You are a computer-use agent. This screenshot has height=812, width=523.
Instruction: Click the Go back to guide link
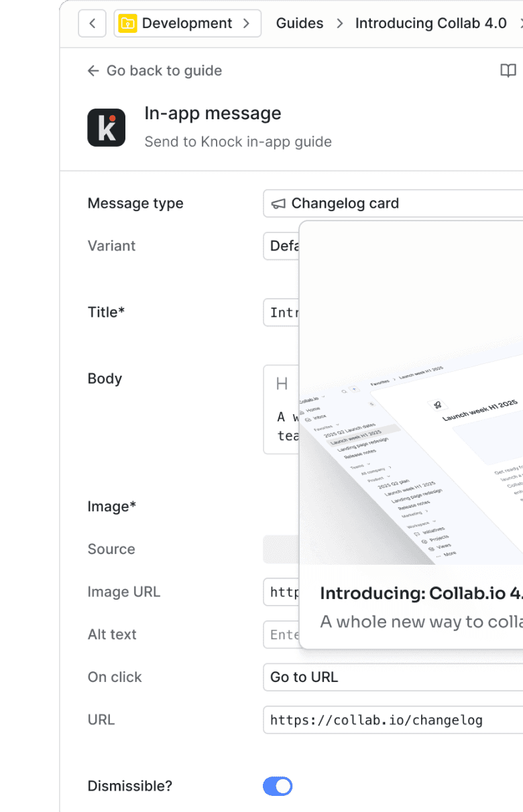164,71
